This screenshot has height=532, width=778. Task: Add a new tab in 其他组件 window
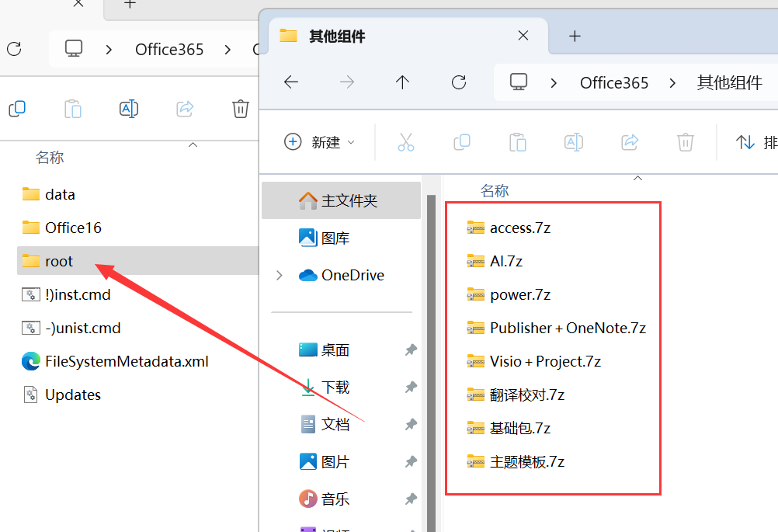pyautogui.click(x=575, y=36)
